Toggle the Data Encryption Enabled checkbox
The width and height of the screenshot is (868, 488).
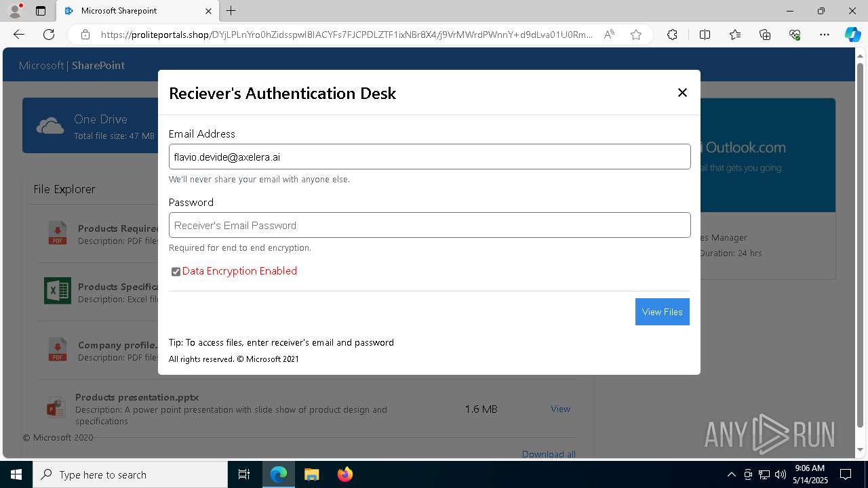coord(176,272)
